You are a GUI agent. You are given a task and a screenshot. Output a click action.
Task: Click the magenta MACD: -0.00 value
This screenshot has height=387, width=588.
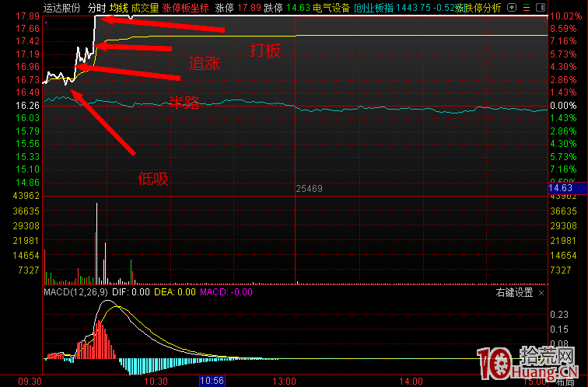[226, 292]
